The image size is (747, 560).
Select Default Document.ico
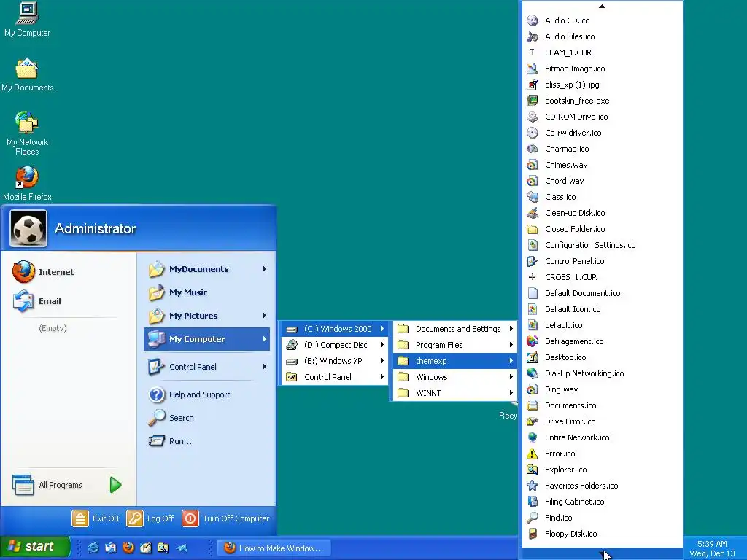602,293
